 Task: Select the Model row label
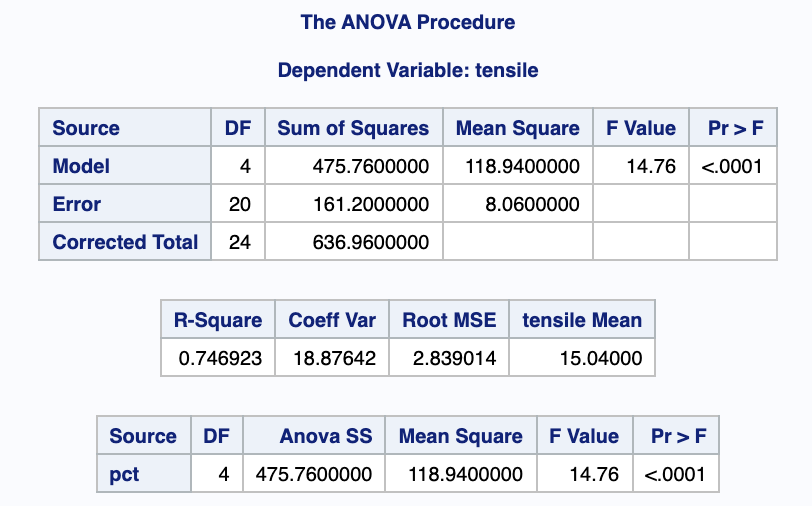(x=81, y=166)
